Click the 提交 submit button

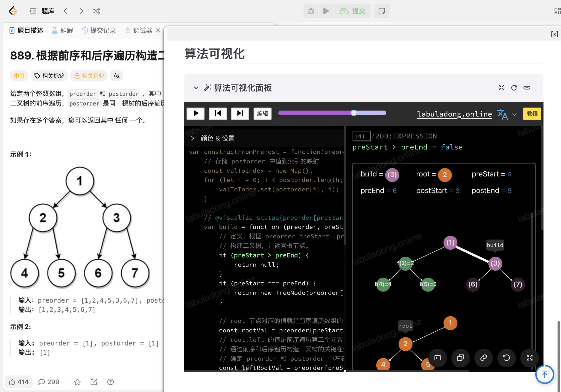(x=352, y=11)
